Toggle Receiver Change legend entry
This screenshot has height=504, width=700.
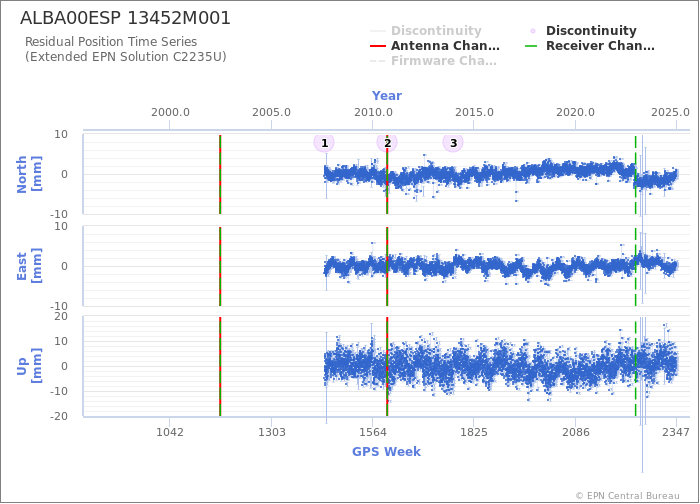590,46
